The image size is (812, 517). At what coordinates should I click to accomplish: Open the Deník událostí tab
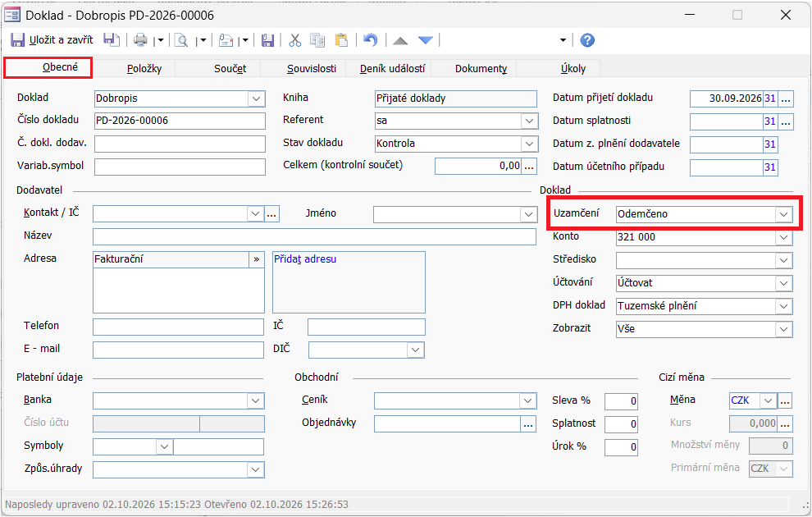coord(393,68)
